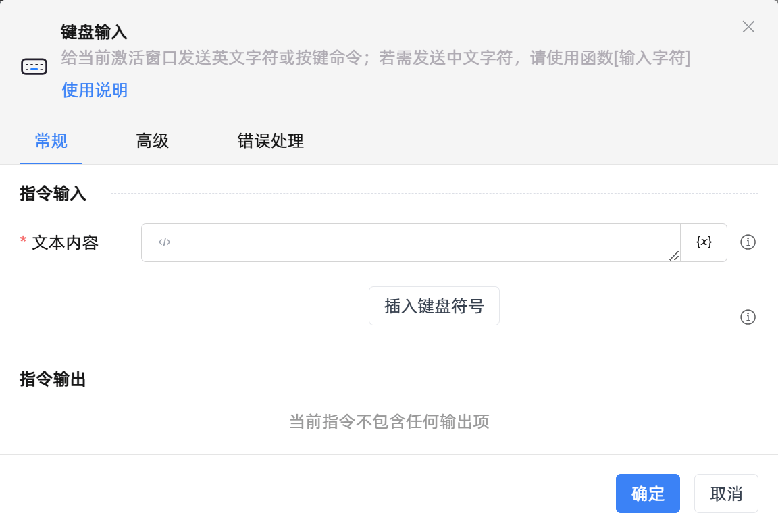
Task: Click the {x} variable insertion icon
Action: tap(703, 242)
